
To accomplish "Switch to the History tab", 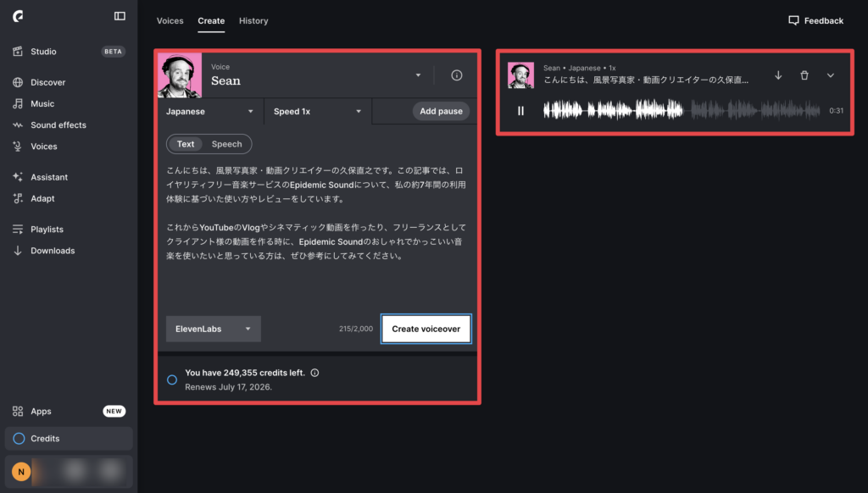I will coord(253,21).
